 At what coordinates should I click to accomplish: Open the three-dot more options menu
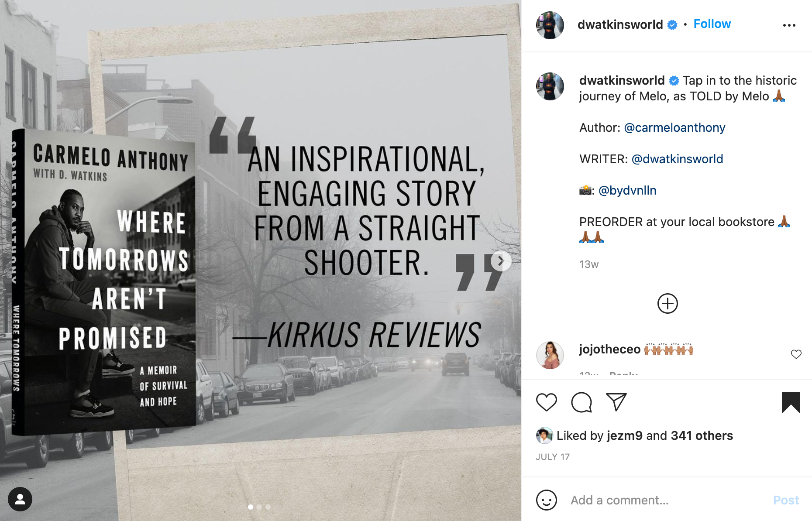[x=789, y=25]
